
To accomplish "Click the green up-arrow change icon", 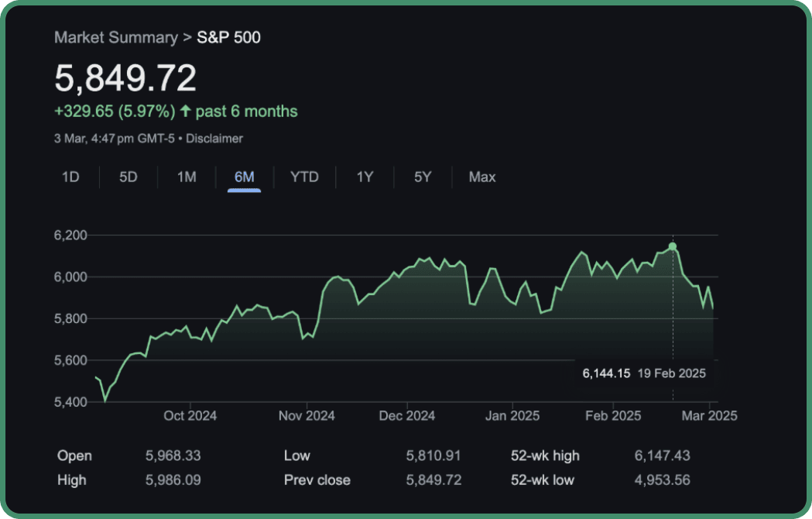I will click(186, 111).
